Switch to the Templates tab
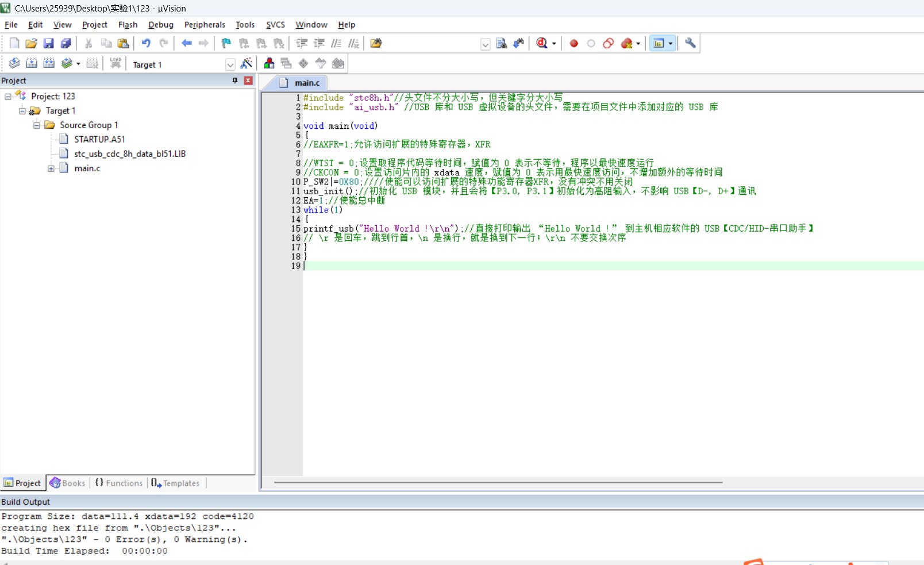 175,483
